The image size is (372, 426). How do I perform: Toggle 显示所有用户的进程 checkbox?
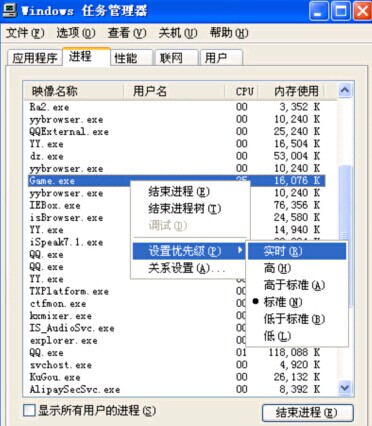(29, 410)
